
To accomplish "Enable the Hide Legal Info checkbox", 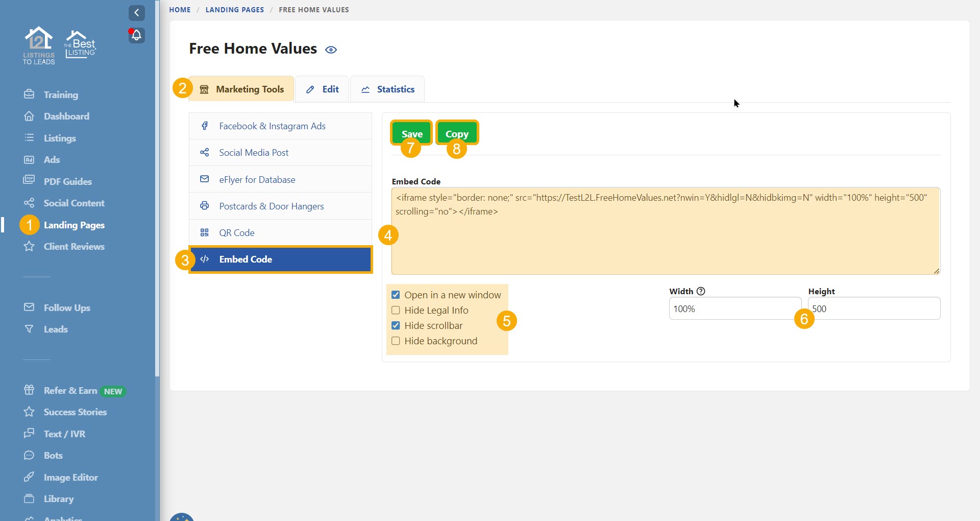I will (x=396, y=310).
